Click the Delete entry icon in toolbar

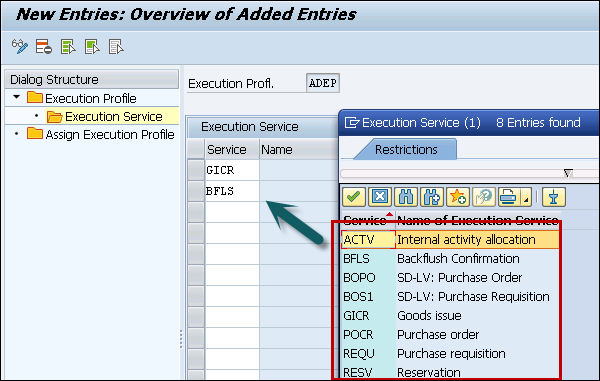coord(44,47)
